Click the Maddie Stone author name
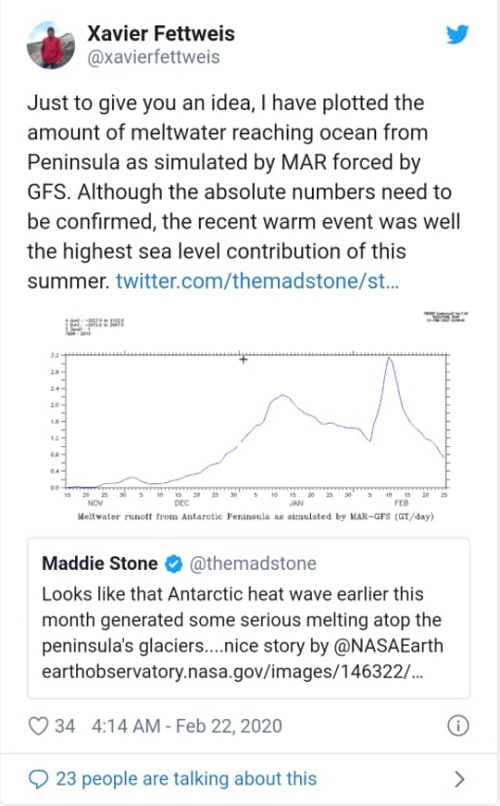 point(100,563)
